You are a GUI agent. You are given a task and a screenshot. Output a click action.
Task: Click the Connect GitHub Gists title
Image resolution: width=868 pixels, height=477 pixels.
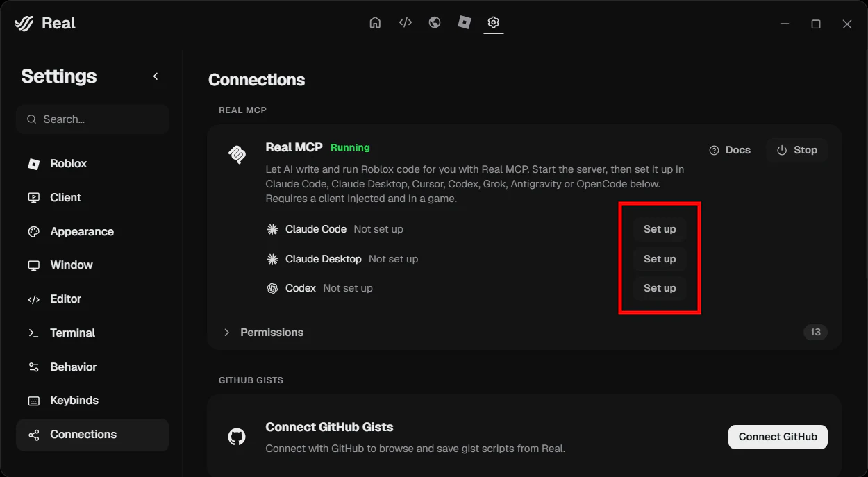click(x=329, y=427)
